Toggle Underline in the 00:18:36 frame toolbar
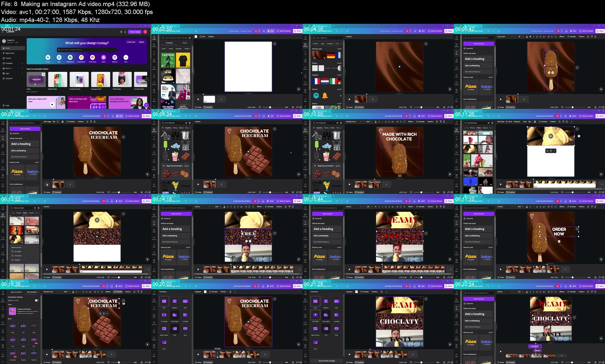This screenshot has width=605, height=364. (x=83, y=292)
